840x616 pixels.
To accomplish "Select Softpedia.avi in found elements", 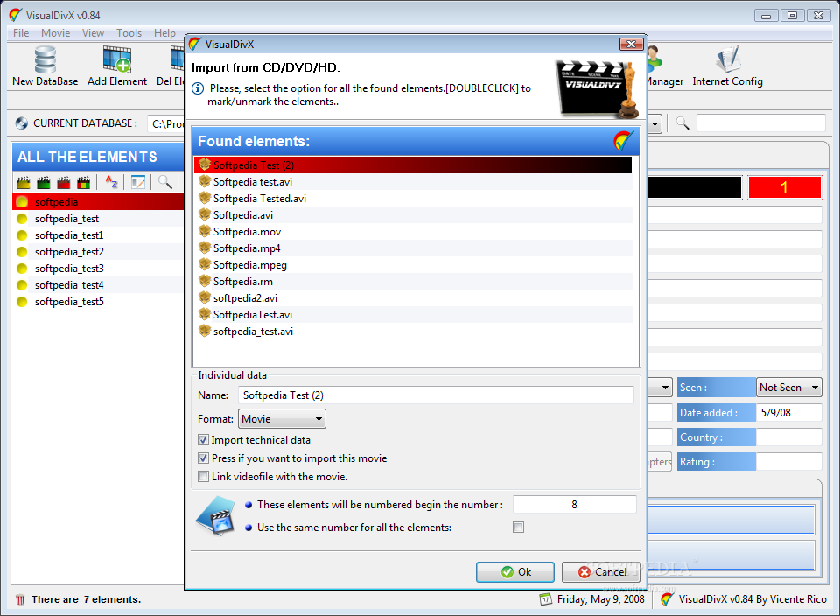I will 413,214.
